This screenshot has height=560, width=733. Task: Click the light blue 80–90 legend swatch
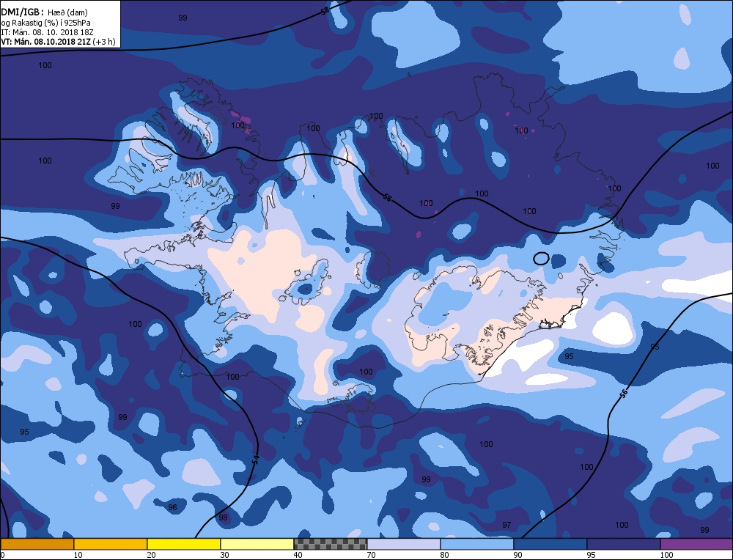click(x=477, y=544)
